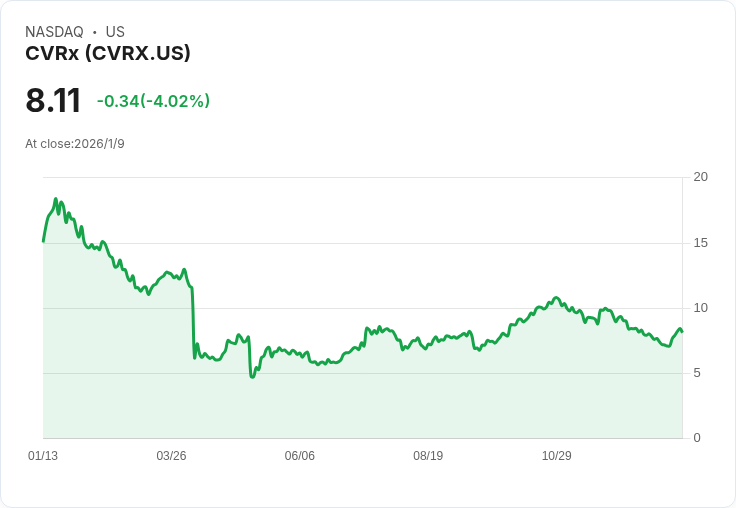Click the 01/13 date on x-axis
Viewport: 736px width, 508px height.
pyautogui.click(x=43, y=456)
